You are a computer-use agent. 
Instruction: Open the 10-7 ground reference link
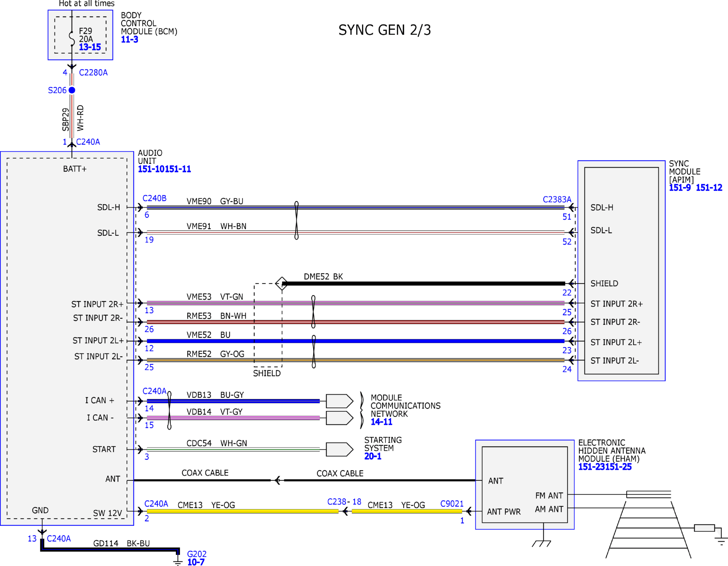(x=196, y=562)
